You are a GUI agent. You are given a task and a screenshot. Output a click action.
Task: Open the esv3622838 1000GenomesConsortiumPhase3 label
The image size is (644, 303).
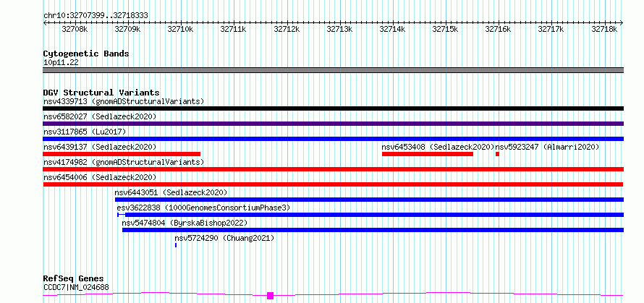[x=204, y=208]
